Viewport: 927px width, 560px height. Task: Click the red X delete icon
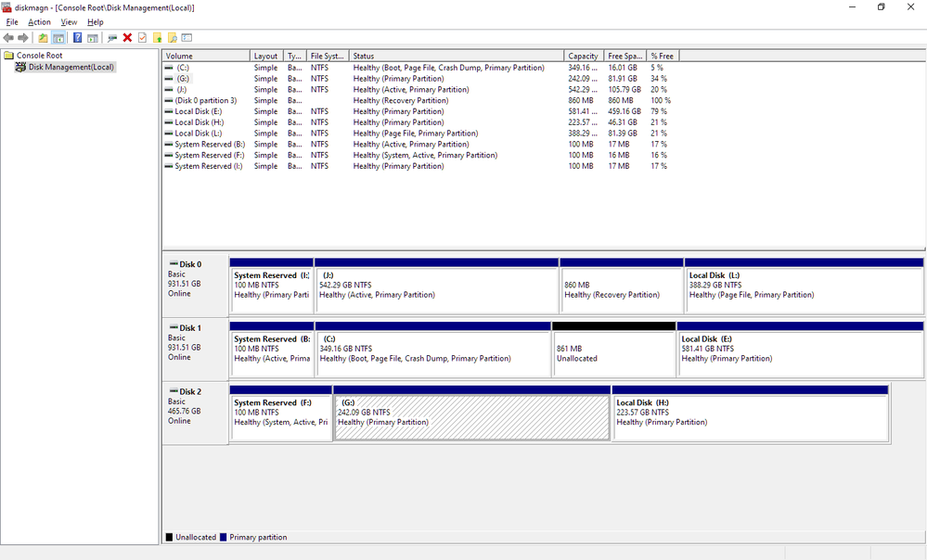(x=127, y=38)
